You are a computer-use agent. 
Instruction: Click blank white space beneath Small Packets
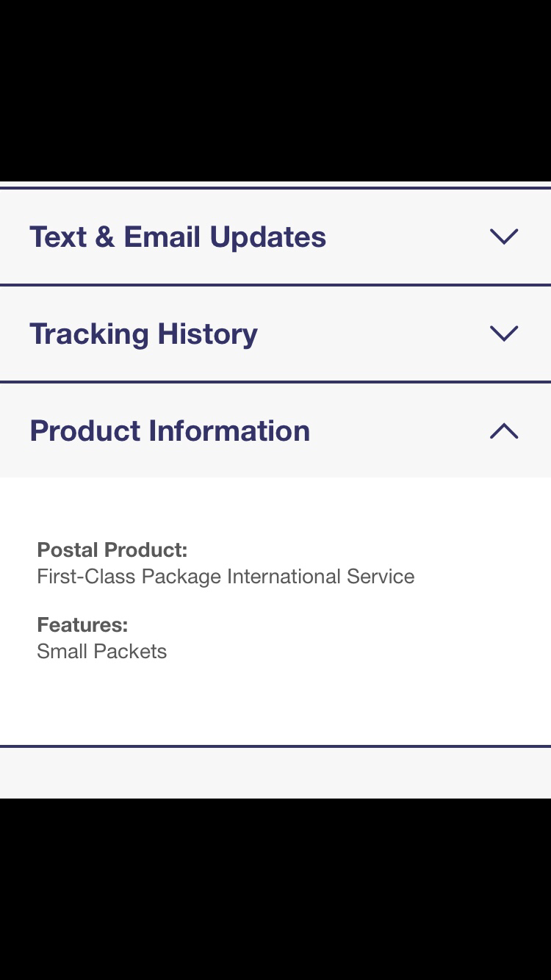coord(275,705)
